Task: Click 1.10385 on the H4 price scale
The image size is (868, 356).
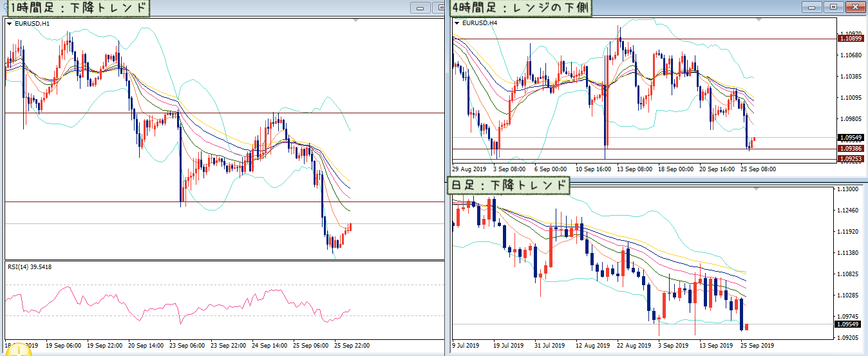Action: click(851, 76)
